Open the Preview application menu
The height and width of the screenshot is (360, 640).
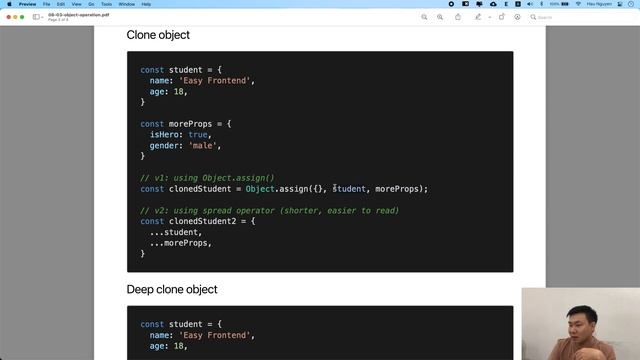tap(27, 4)
